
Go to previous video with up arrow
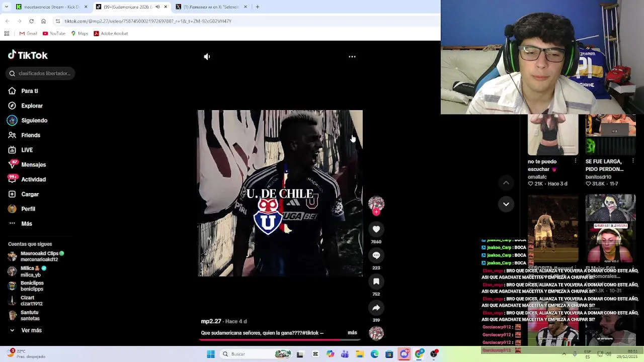point(506,183)
